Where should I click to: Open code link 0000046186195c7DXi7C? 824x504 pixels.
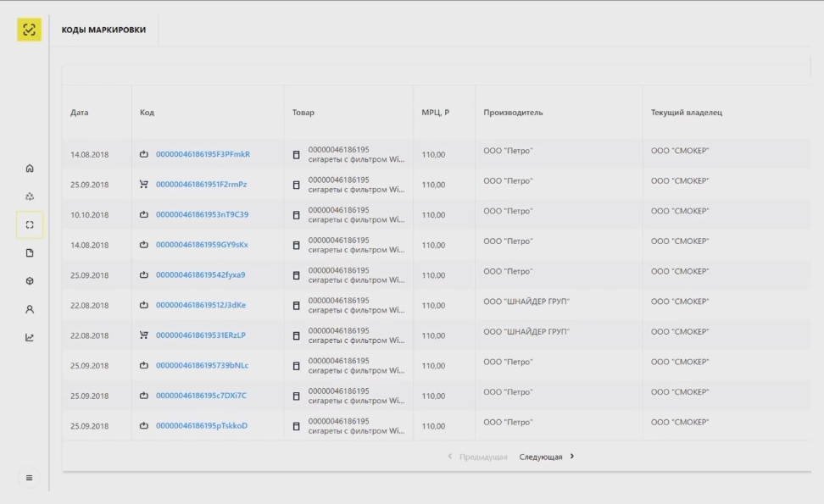(201, 396)
